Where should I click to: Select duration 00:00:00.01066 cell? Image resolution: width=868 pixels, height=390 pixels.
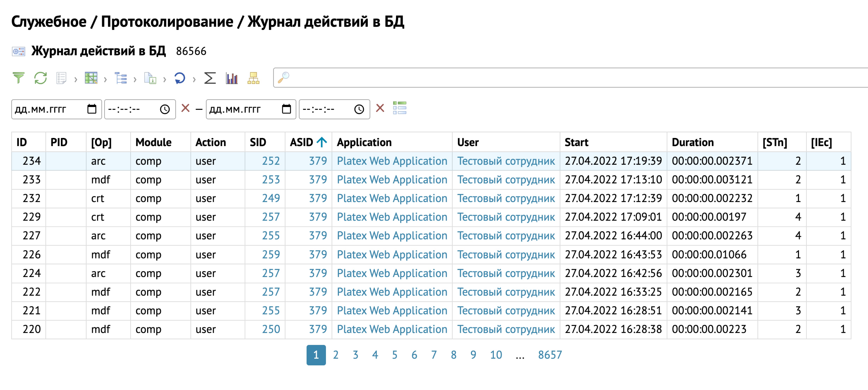click(712, 254)
